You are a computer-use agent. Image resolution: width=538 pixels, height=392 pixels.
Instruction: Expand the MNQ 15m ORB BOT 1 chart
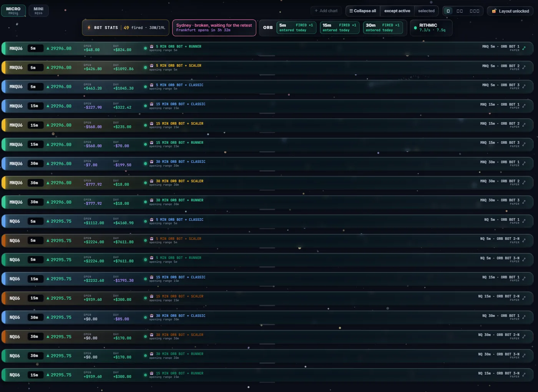(524, 106)
